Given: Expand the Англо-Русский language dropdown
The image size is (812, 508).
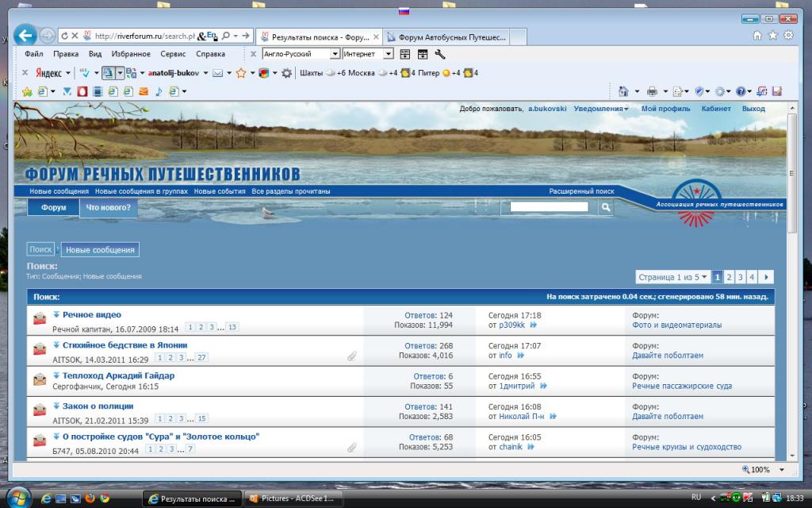Looking at the screenshot, I should [x=335, y=54].
